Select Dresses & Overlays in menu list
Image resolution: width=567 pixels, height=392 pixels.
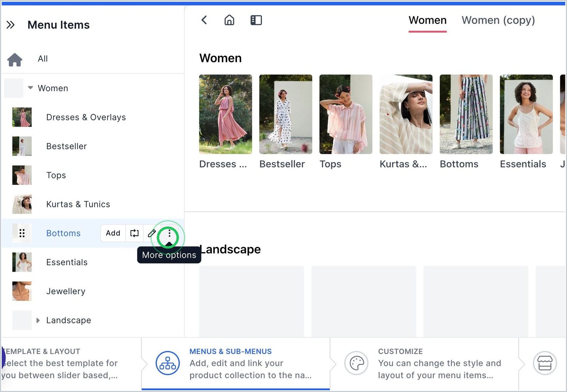[86, 117]
